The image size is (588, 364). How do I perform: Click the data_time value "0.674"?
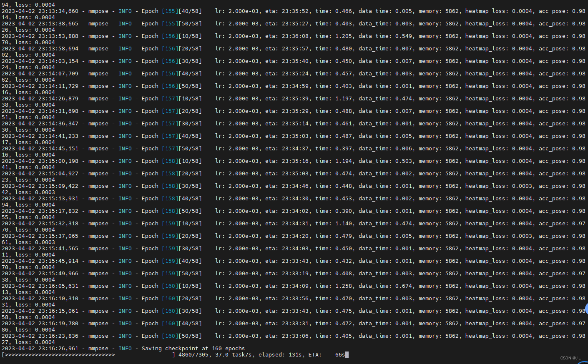[403, 286]
